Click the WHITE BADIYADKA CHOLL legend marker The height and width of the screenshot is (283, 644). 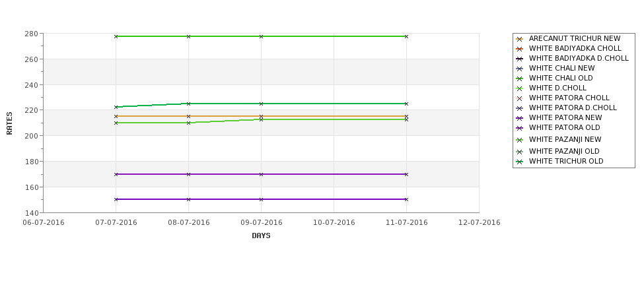click(x=520, y=49)
